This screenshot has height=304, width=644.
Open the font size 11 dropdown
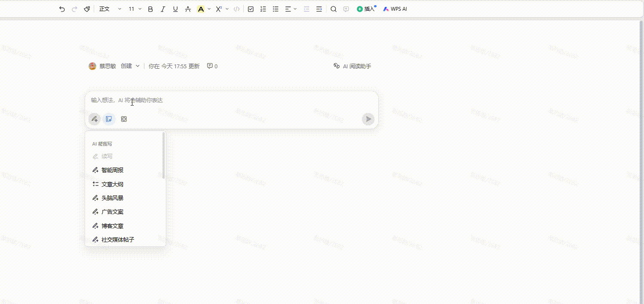click(135, 9)
